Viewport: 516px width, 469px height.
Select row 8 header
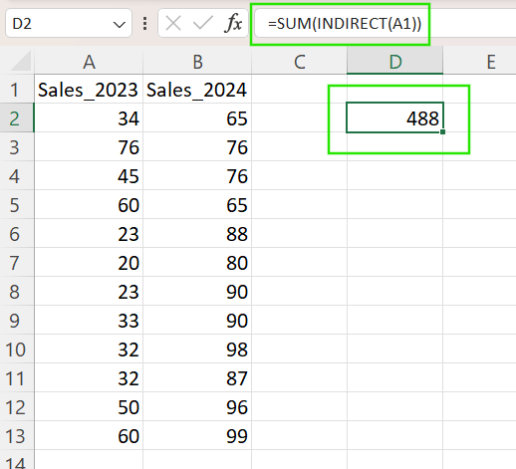(x=17, y=291)
